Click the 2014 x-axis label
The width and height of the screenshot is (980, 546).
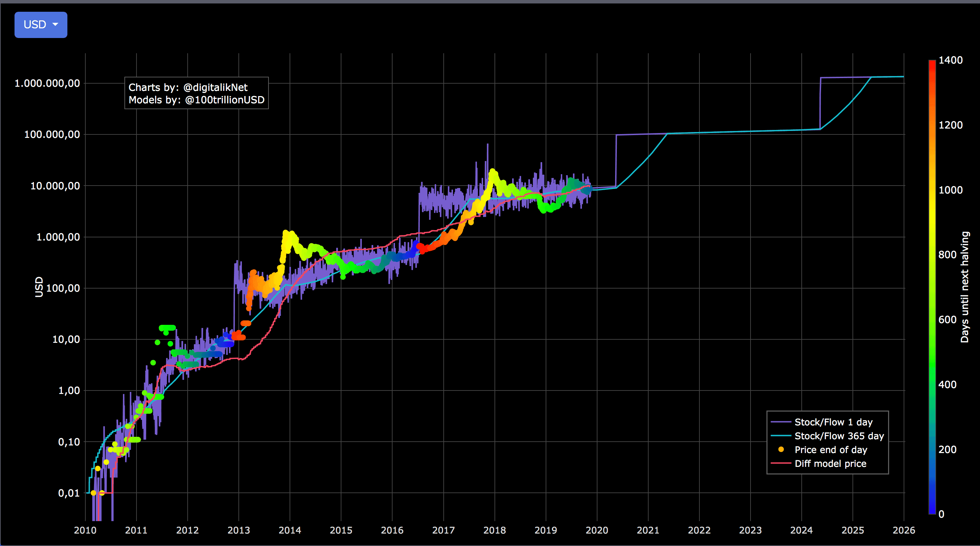coord(290,530)
